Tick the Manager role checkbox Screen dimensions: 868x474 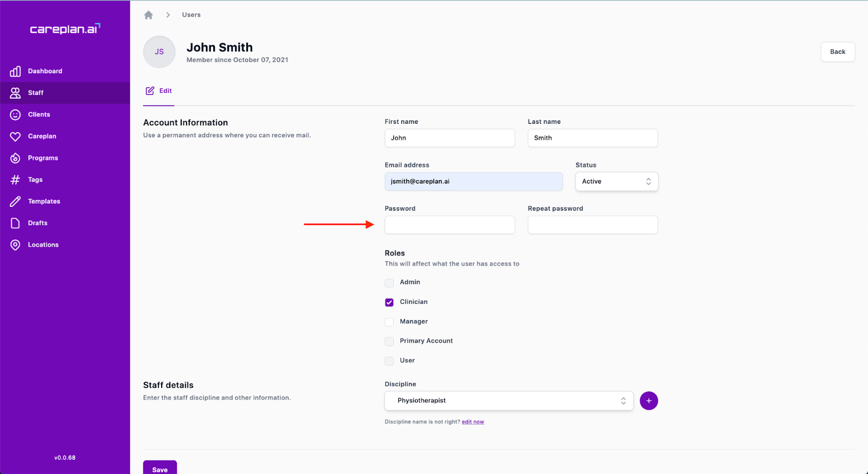click(389, 322)
